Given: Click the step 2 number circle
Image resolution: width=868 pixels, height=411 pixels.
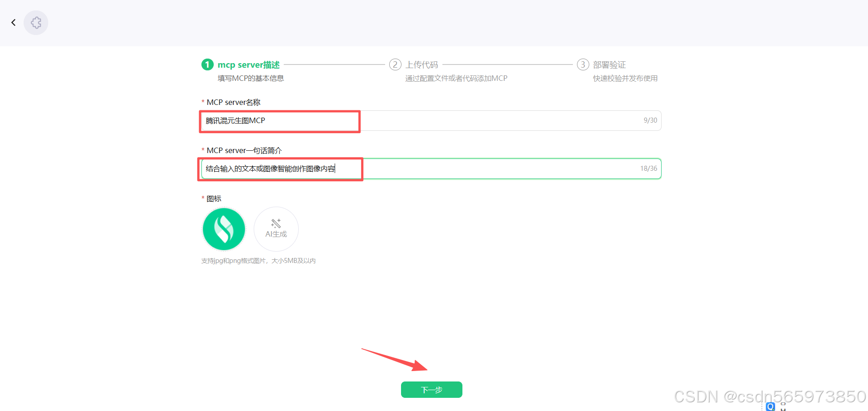Looking at the screenshot, I should pyautogui.click(x=395, y=64).
